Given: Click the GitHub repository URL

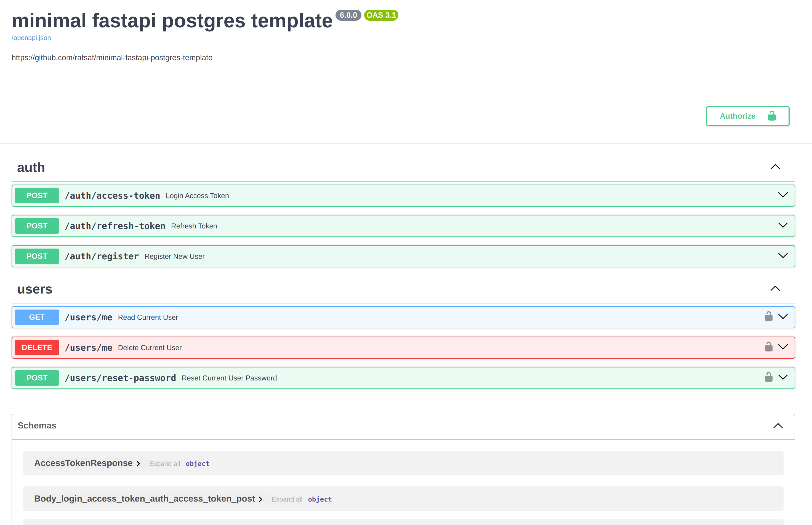Looking at the screenshot, I should [x=112, y=57].
